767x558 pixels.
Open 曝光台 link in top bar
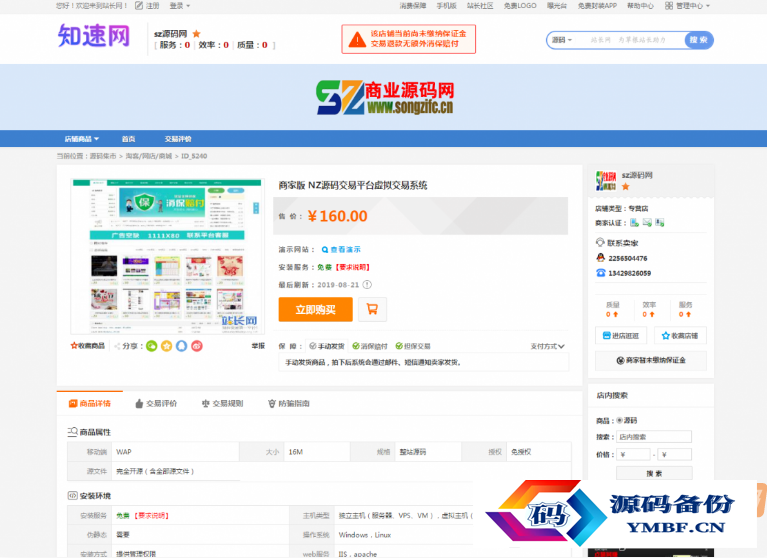pos(557,6)
